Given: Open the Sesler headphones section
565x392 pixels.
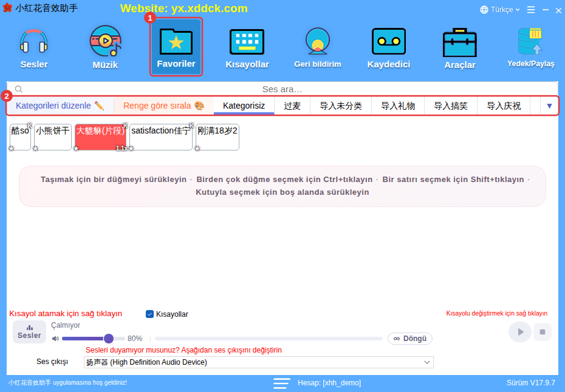Looking at the screenshot, I should point(34,49).
